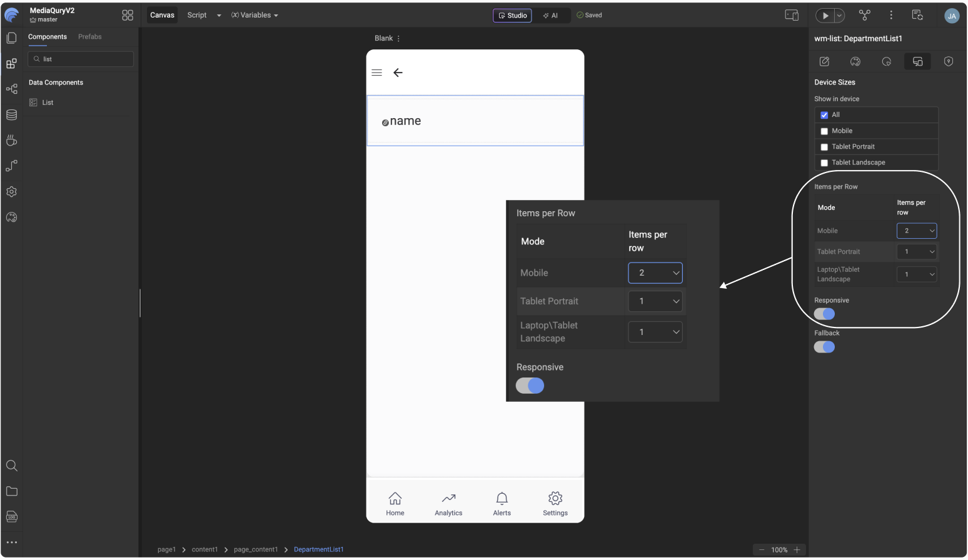Click the project grid switcher icon
This screenshot has height=560, width=968.
pos(128,15)
